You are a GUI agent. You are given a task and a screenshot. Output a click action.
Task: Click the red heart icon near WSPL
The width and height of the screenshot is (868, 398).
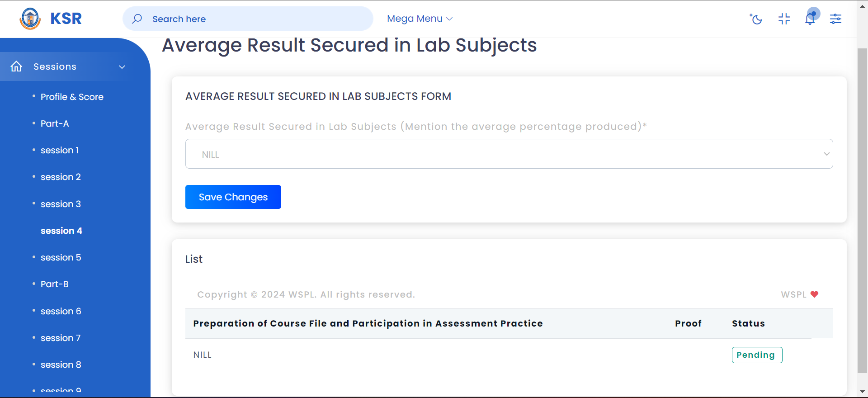click(814, 294)
